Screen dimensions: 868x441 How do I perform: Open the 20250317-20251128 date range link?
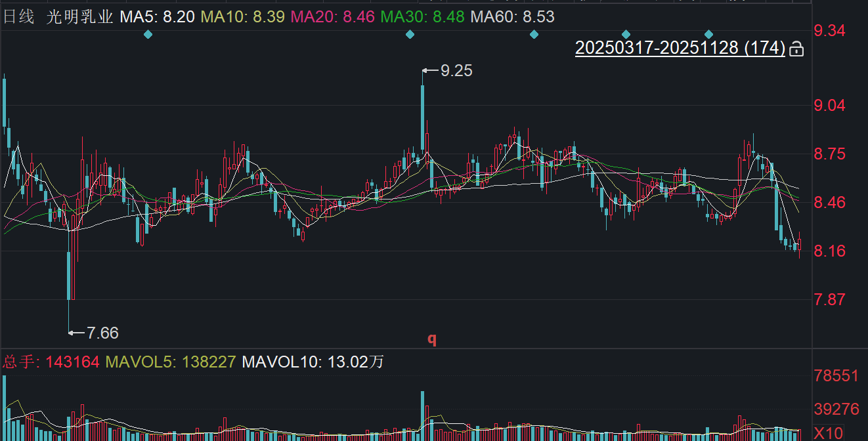click(x=680, y=48)
